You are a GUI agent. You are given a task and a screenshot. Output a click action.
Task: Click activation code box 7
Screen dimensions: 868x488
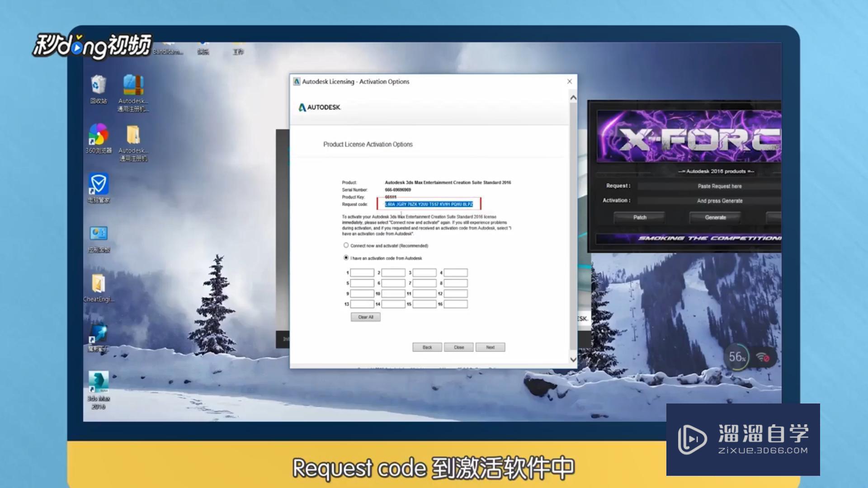tap(425, 283)
